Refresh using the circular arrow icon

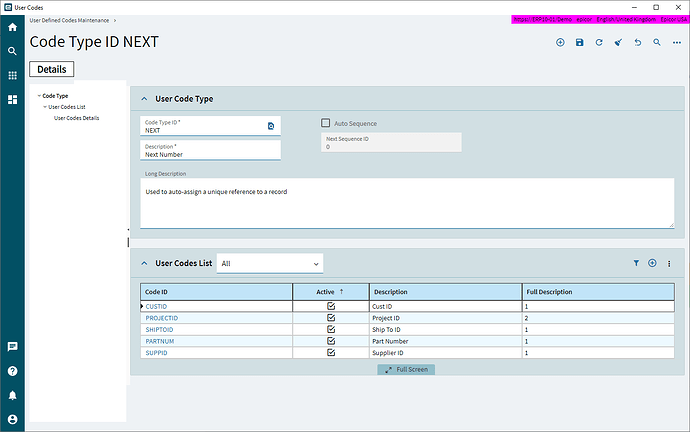click(599, 42)
